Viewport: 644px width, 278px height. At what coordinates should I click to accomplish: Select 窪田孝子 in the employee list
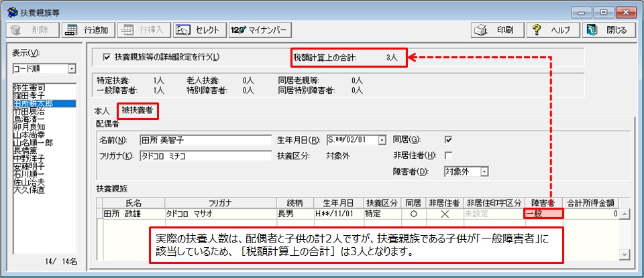29,96
